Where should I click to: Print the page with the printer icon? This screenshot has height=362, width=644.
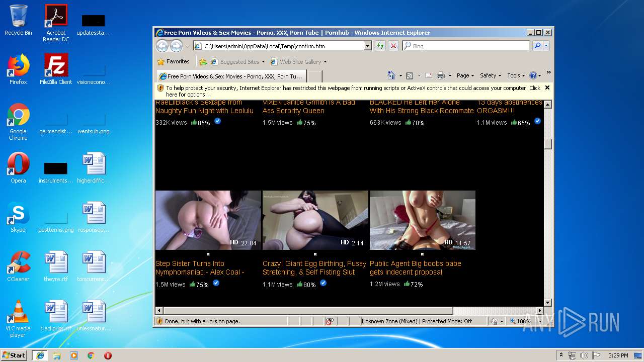[x=441, y=75]
